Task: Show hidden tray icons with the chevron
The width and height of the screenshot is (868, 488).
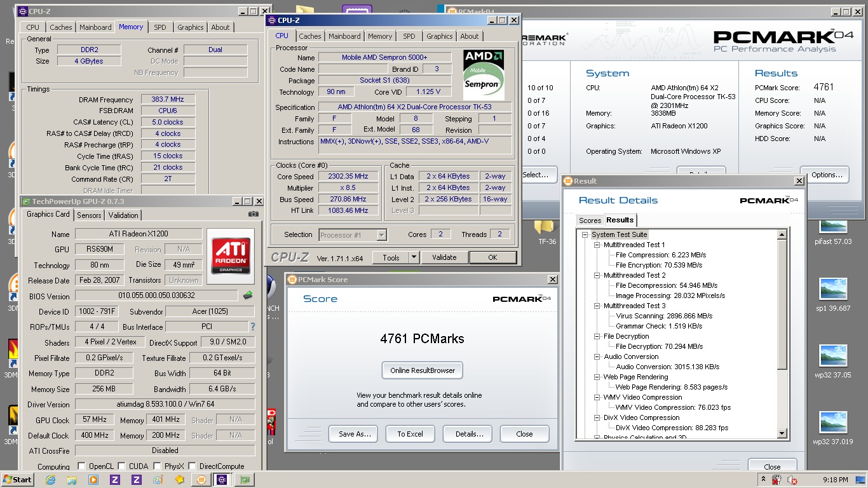Action: coord(763,479)
